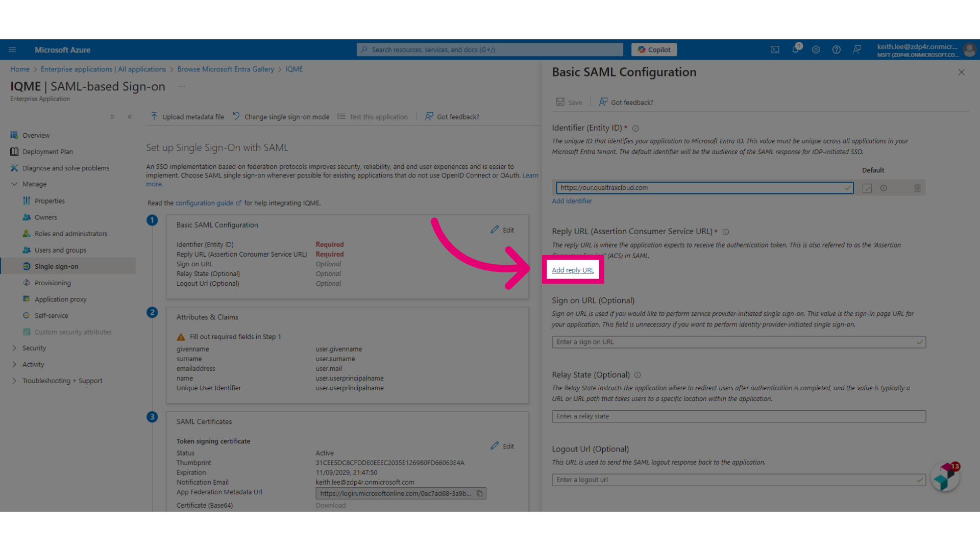This screenshot has height=551, width=980.
Task: Focus the Enter a sign on URL field
Action: [x=739, y=342]
